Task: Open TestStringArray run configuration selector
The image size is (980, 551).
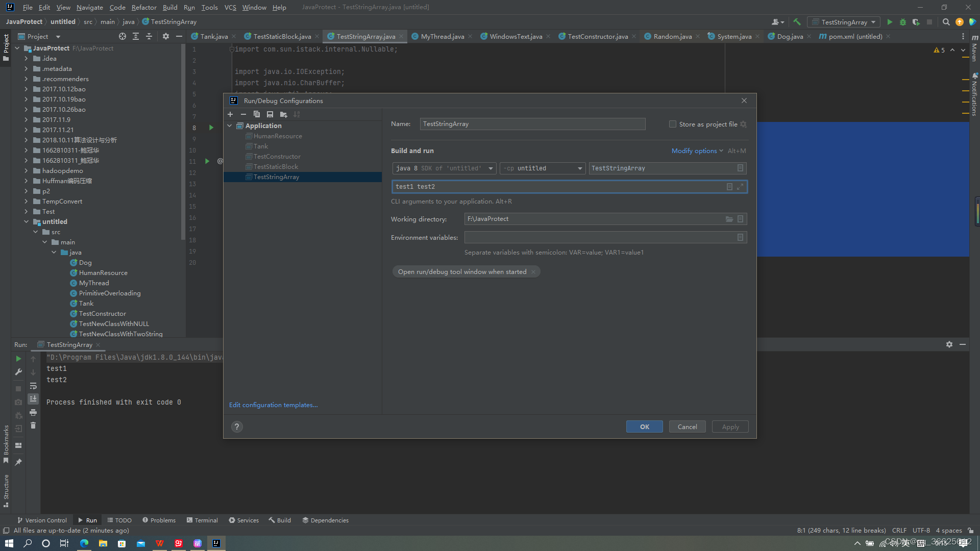Action: (x=844, y=22)
